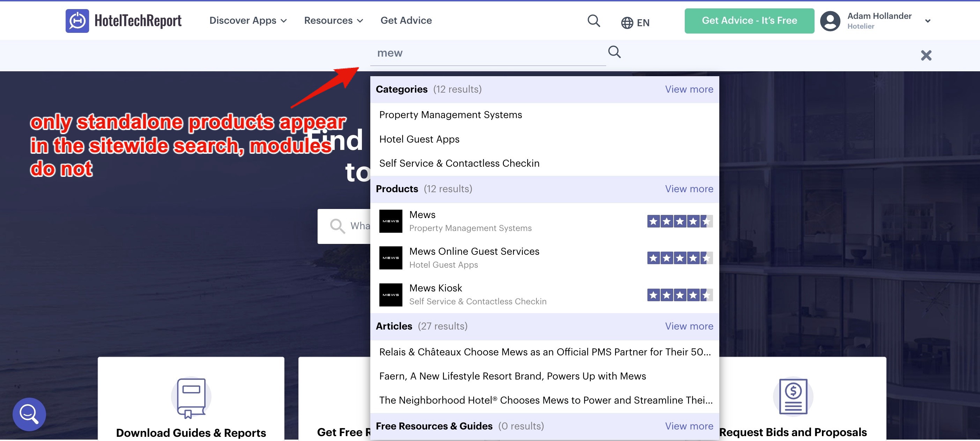Open Faern Lifestyle Resort Brand article

point(512,376)
